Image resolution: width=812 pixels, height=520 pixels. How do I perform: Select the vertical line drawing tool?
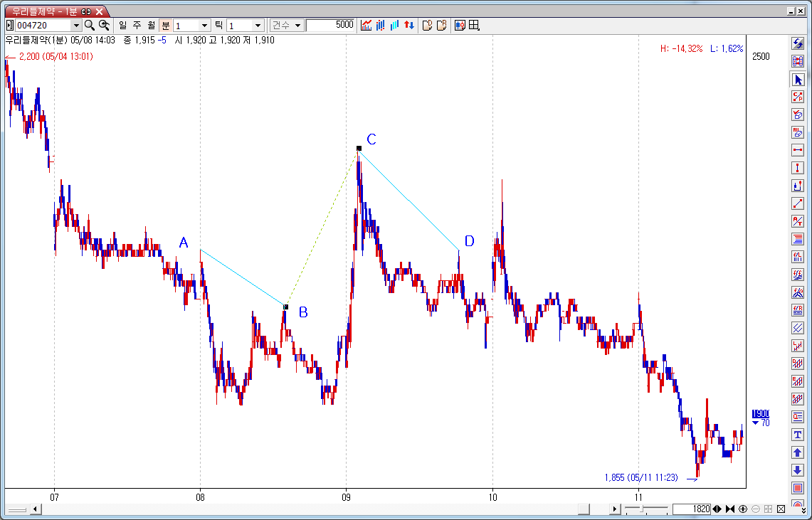click(x=798, y=168)
